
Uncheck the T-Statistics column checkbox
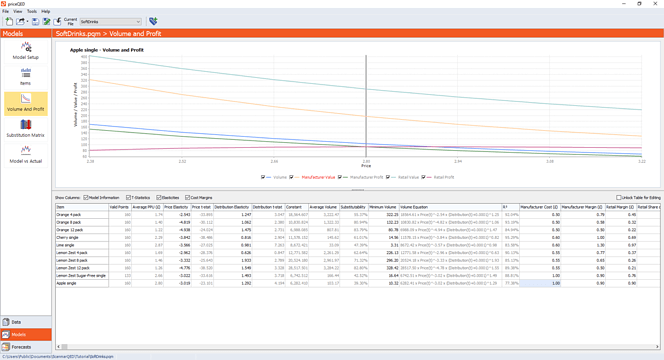coord(128,198)
